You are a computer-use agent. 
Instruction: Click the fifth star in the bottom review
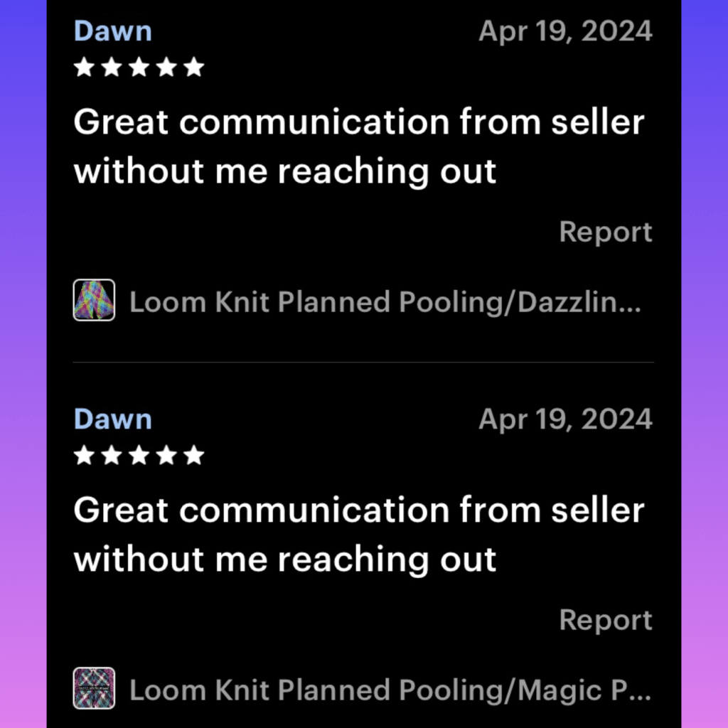(193, 455)
